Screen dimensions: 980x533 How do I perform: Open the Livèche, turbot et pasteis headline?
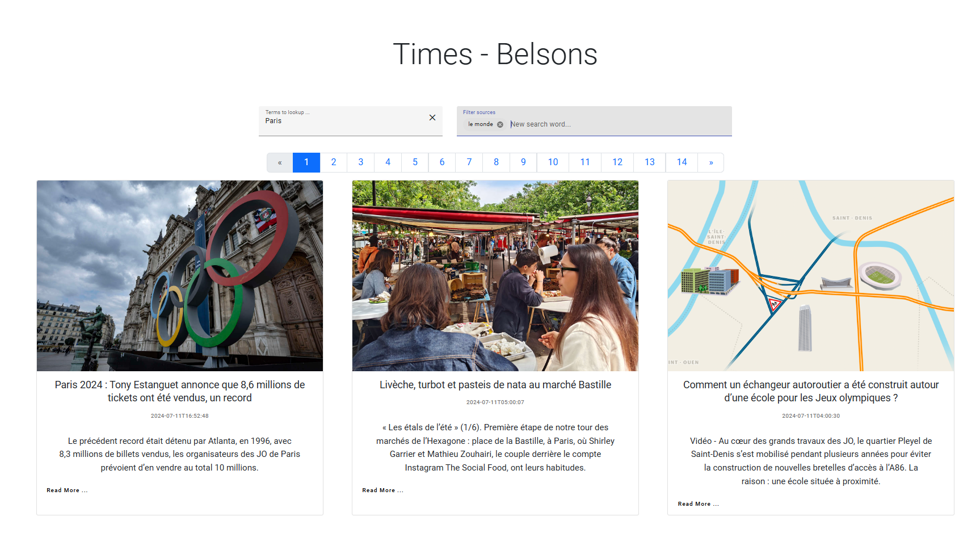click(495, 385)
